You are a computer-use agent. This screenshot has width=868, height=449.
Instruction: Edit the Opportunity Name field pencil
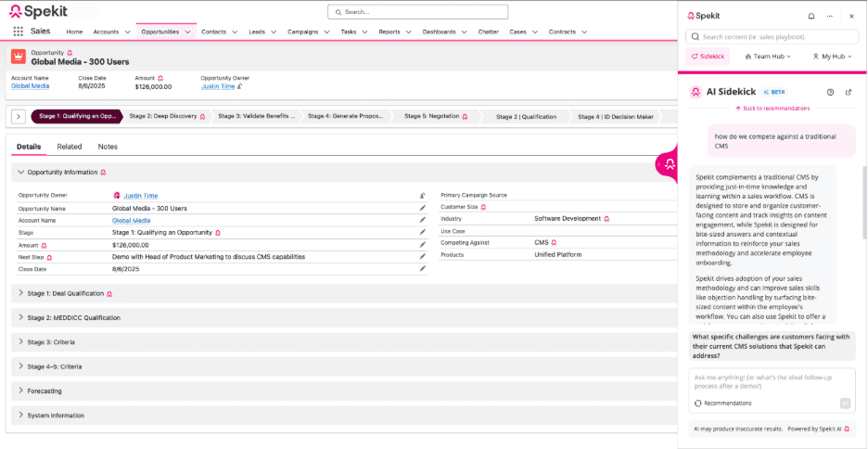[423, 208]
